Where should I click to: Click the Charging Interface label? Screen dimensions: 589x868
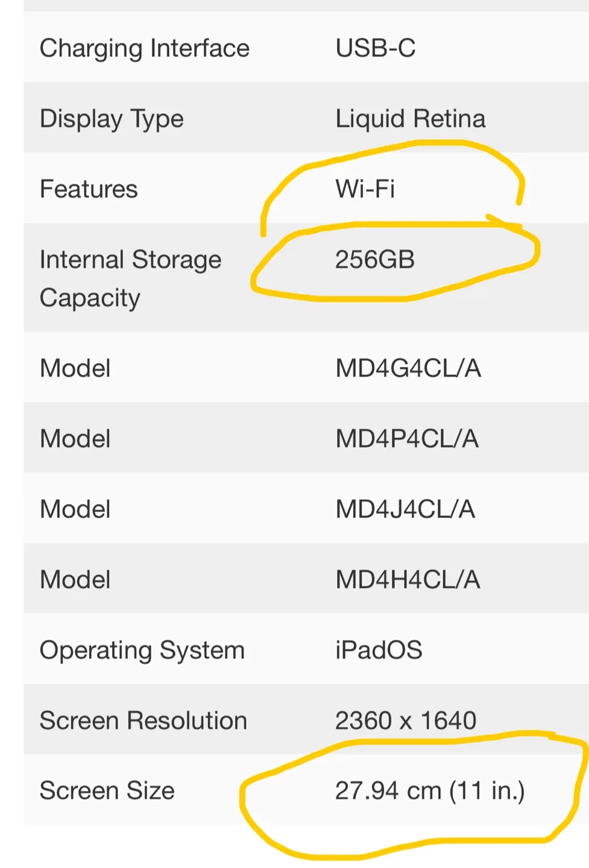click(x=144, y=48)
